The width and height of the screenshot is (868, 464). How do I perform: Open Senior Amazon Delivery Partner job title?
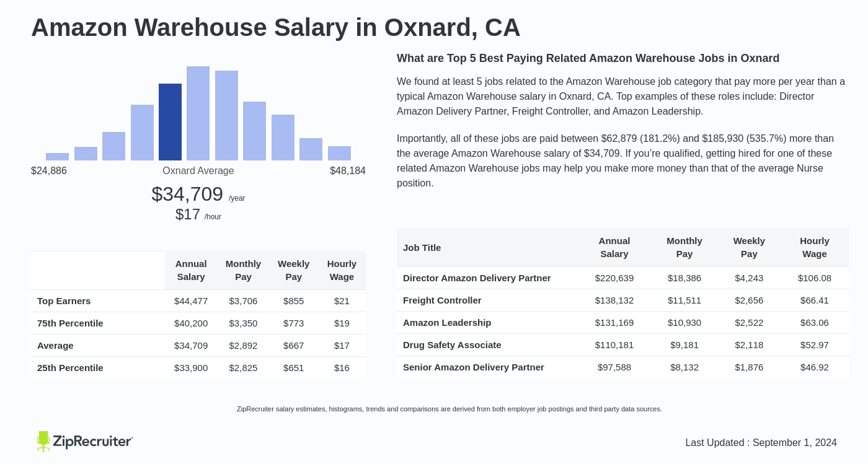474,367
